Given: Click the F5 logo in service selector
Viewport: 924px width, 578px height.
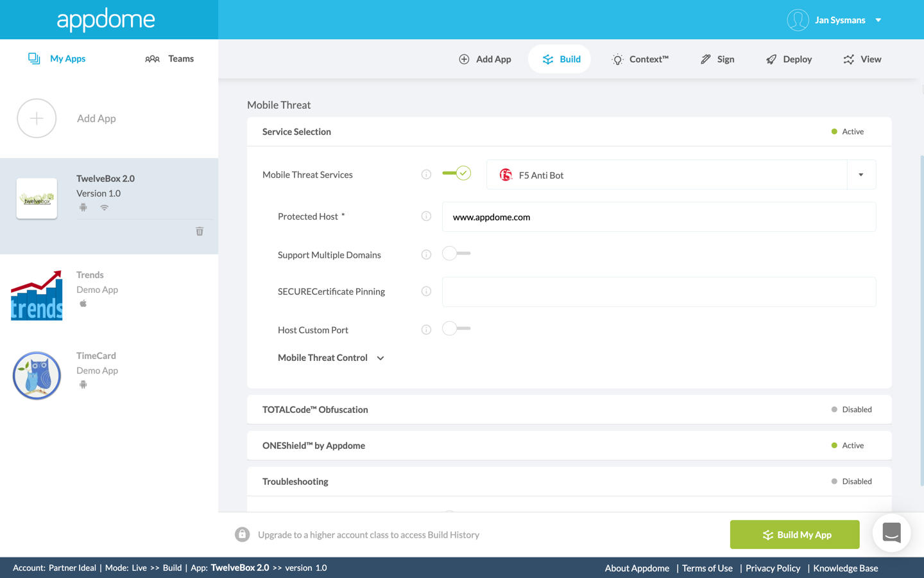Looking at the screenshot, I should [x=506, y=175].
